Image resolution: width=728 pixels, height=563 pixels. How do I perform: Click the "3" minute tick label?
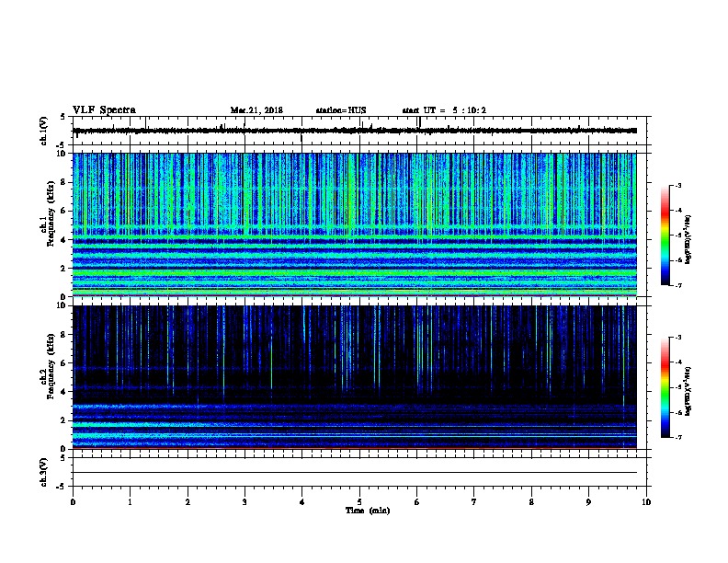(245, 502)
